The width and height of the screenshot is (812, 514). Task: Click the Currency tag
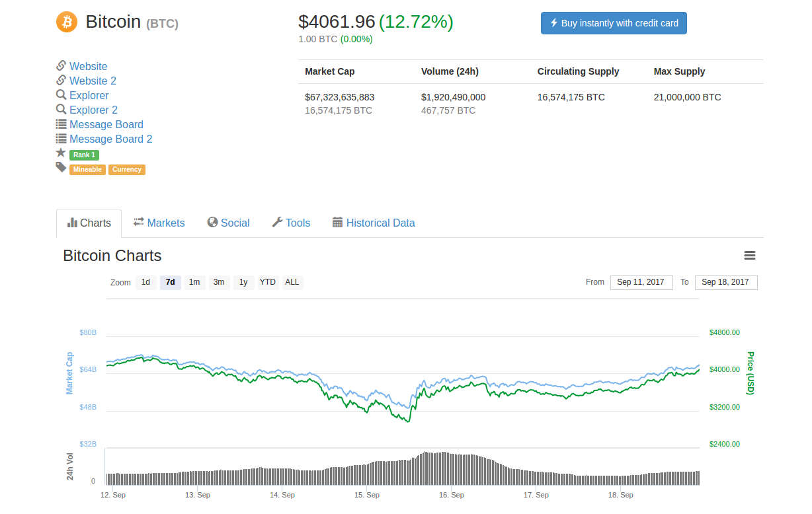(x=127, y=170)
